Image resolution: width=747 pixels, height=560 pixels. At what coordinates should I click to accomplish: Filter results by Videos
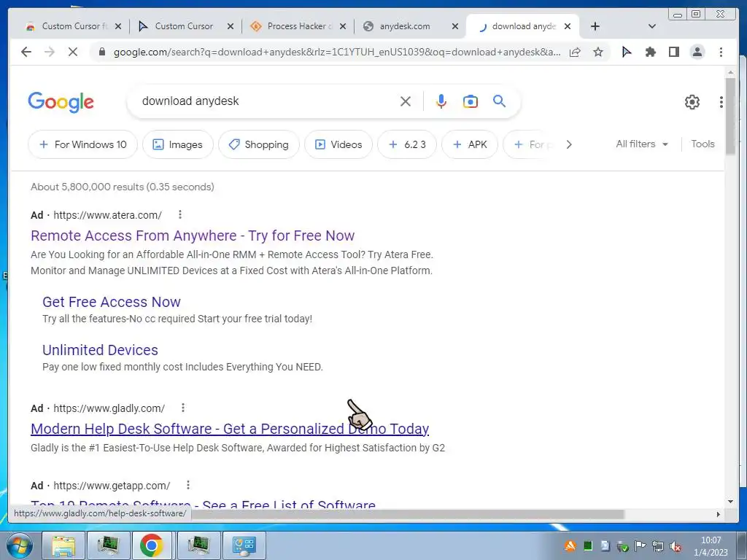coord(338,144)
